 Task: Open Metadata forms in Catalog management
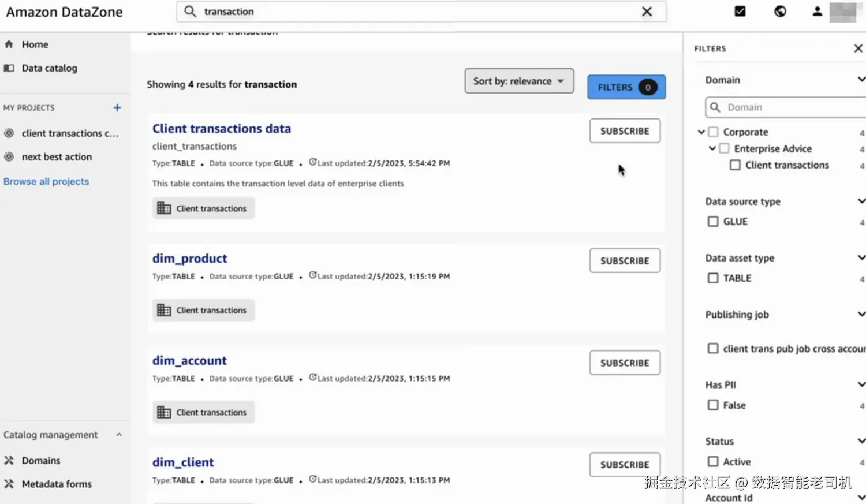[x=56, y=484]
